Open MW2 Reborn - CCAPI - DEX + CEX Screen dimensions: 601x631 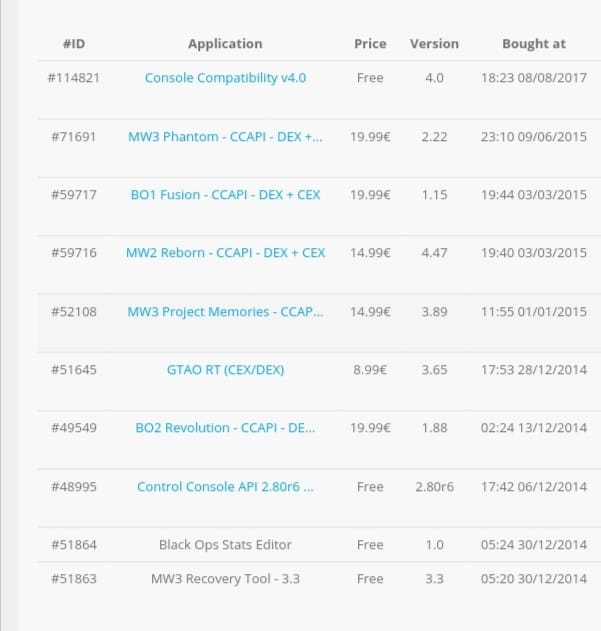coord(225,253)
